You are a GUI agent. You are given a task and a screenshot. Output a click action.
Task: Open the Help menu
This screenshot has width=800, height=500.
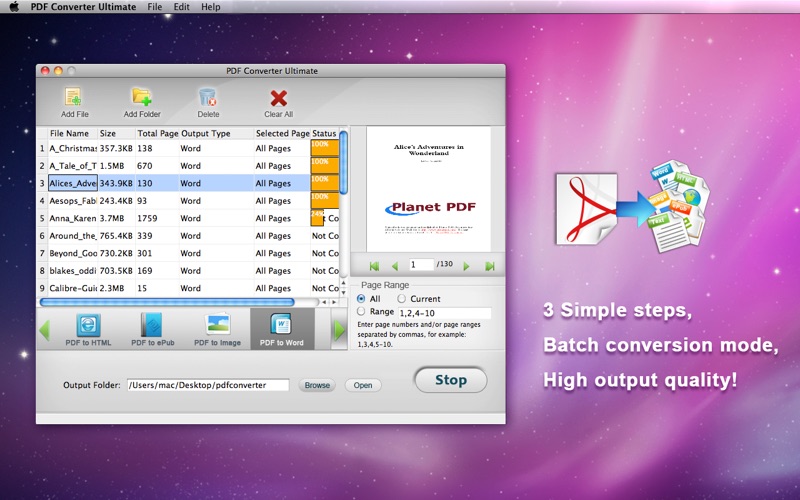(x=211, y=7)
